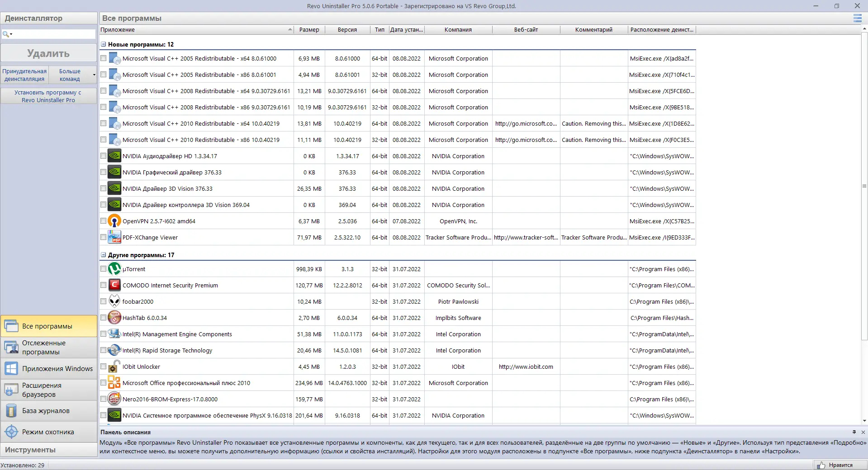
Task: Sort by the Приложение column header
Action: (196, 30)
